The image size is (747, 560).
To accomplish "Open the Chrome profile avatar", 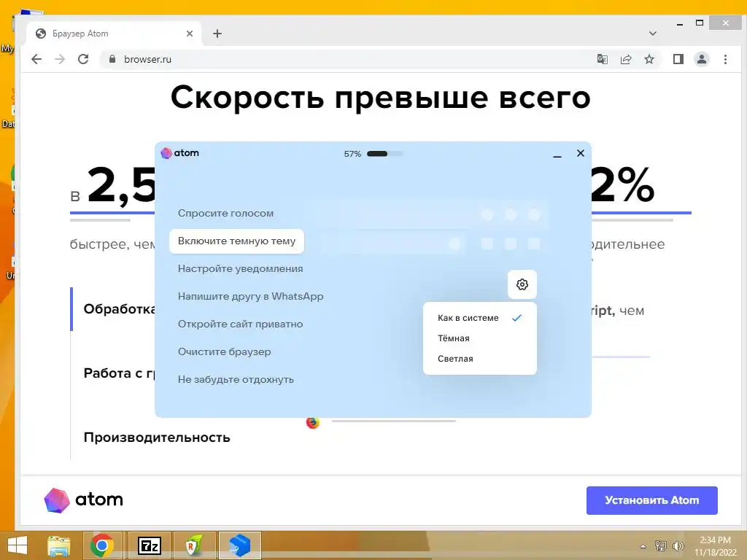I will tap(702, 59).
